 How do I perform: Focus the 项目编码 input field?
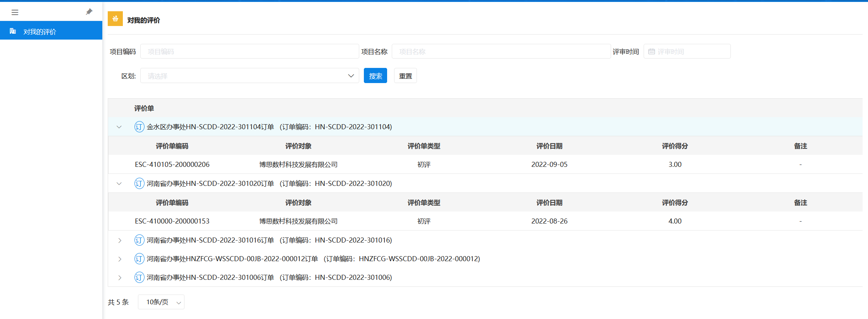250,51
